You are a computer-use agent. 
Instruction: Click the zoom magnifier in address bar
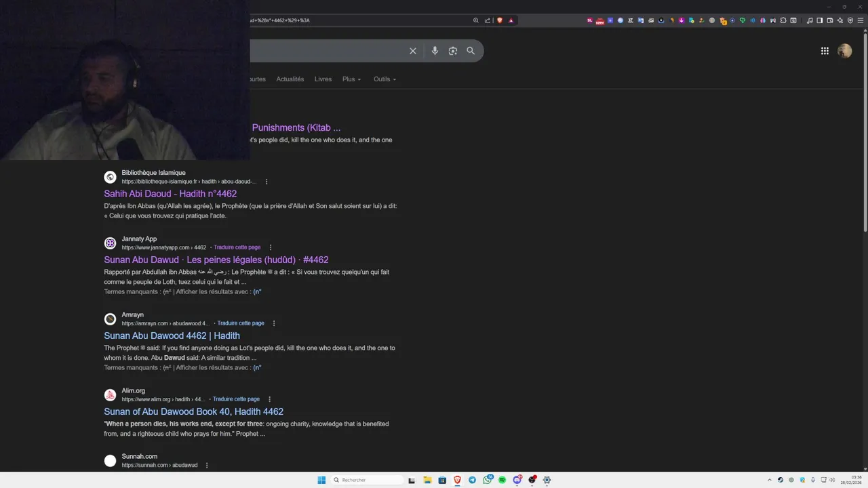(x=476, y=20)
